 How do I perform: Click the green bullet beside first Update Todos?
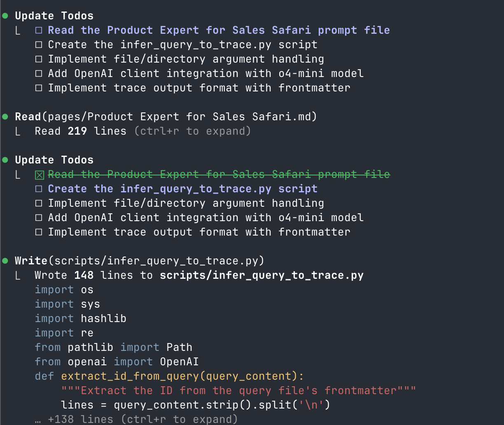point(5,16)
